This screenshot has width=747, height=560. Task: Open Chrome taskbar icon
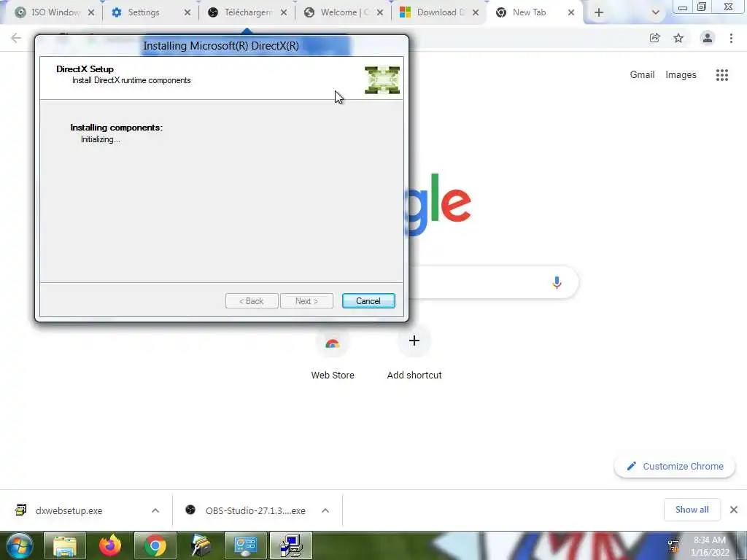(155, 545)
